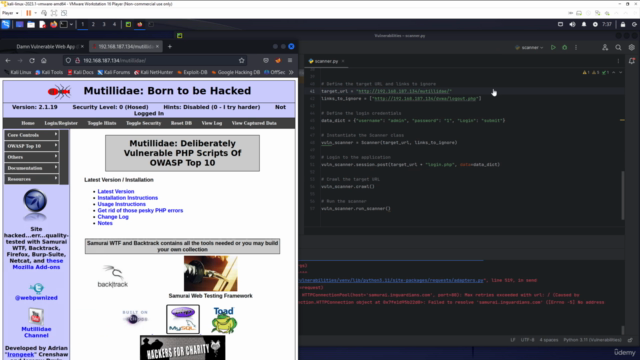Open editor tab options three-dot menu
The height and width of the screenshot is (360, 640).
point(618,61)
